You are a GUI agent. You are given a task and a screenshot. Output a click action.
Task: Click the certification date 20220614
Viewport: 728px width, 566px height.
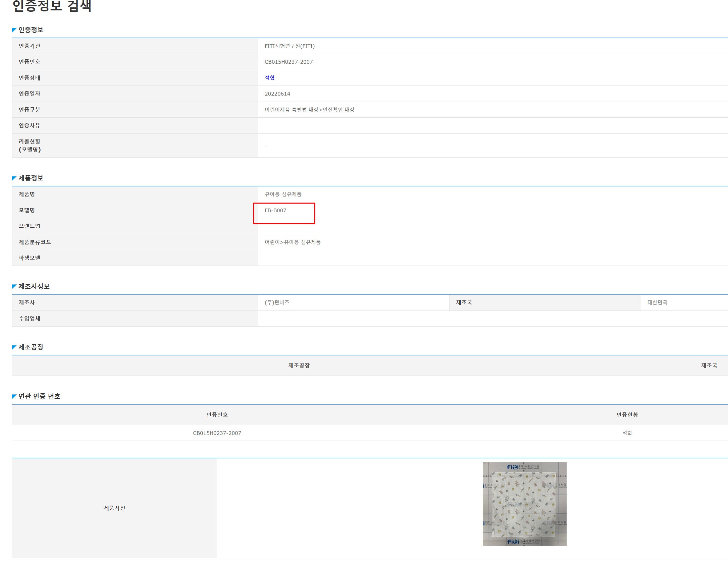coord(277,94)
